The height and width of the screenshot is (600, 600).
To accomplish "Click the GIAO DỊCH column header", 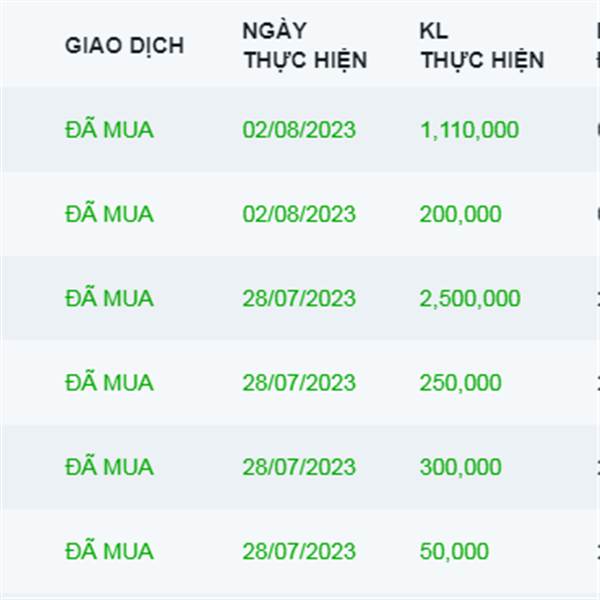I will pos(124,46).
